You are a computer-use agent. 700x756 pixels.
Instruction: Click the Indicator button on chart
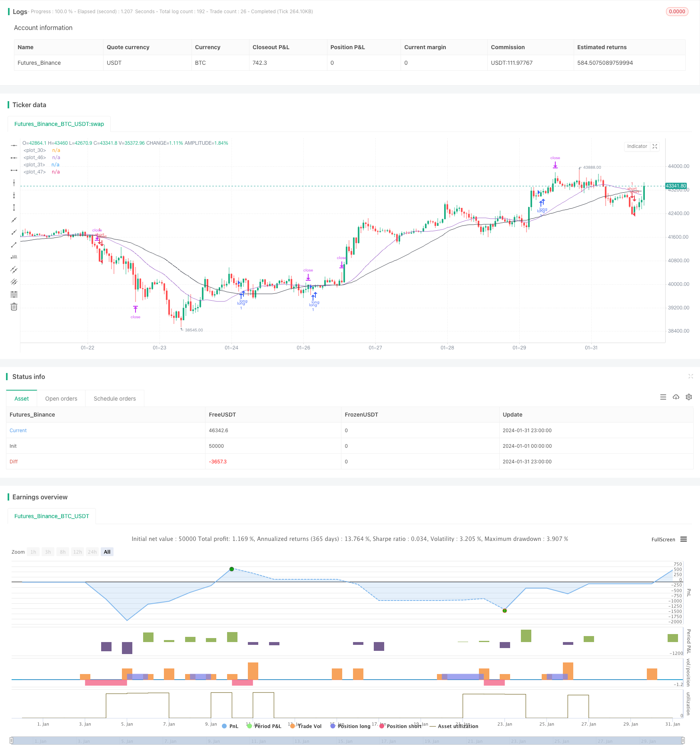637,146
